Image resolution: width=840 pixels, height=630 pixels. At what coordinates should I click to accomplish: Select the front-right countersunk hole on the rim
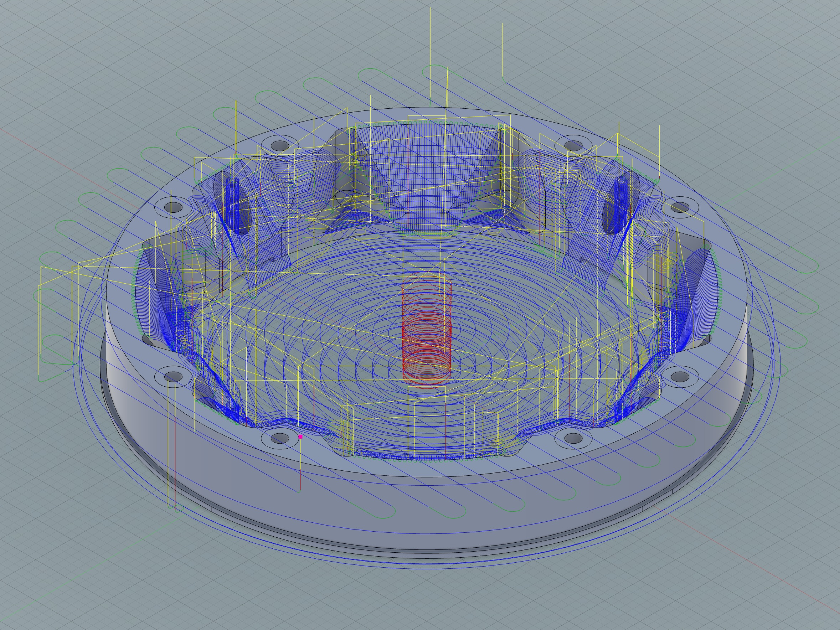(573, 439)
